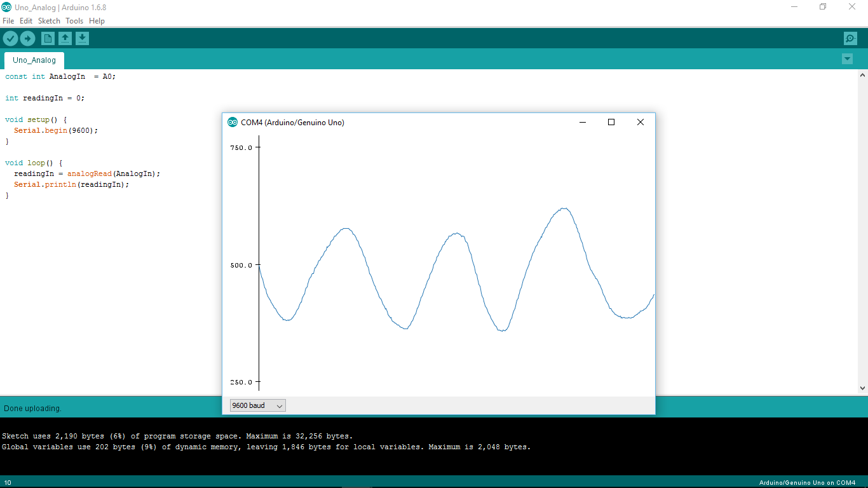Close the Arduino IDE window
Image resolution: width=868 pixels, height=488 pixels.
coord(852,6)
